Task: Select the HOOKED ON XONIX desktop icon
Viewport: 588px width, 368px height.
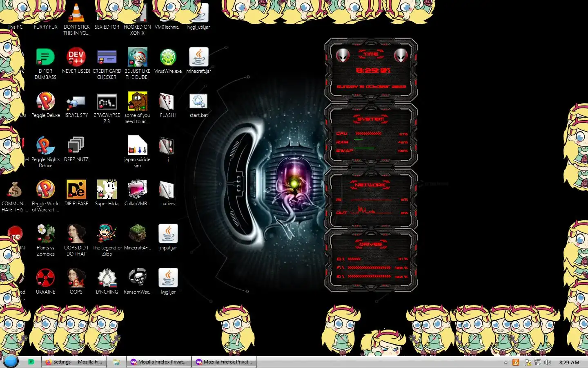Action: click(137, 18)
